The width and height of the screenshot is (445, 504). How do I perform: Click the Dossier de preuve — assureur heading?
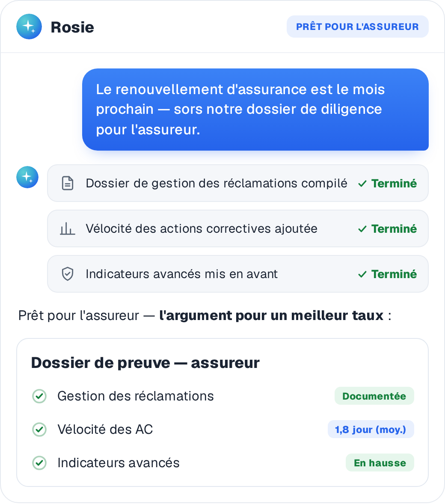[x=145, y=363]
